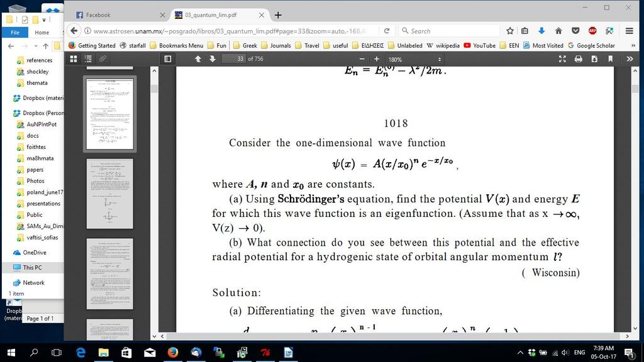Open Most Visited bookmarks folder
644x362 pixels.
click(x=543, y=45)
